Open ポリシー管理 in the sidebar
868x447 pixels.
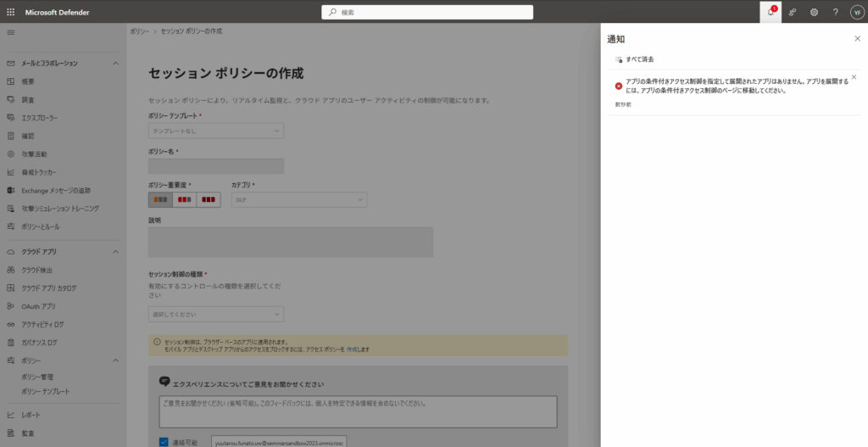(37, 377)
